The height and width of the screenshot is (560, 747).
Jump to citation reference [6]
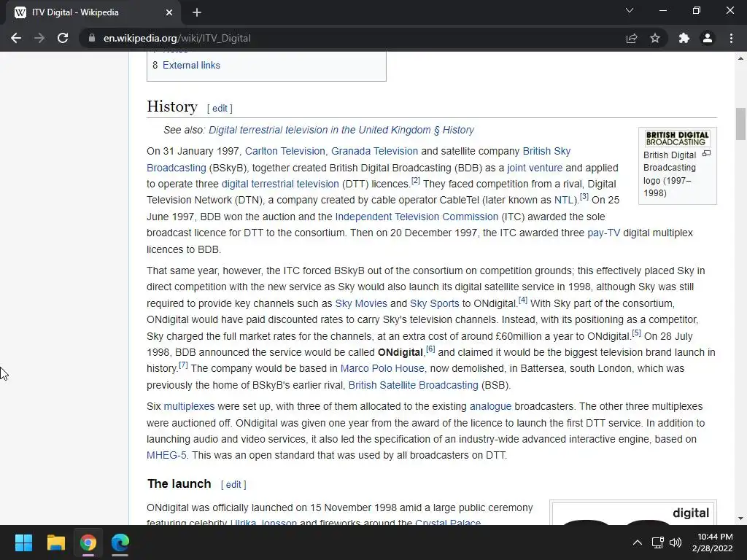pos(430,349)
